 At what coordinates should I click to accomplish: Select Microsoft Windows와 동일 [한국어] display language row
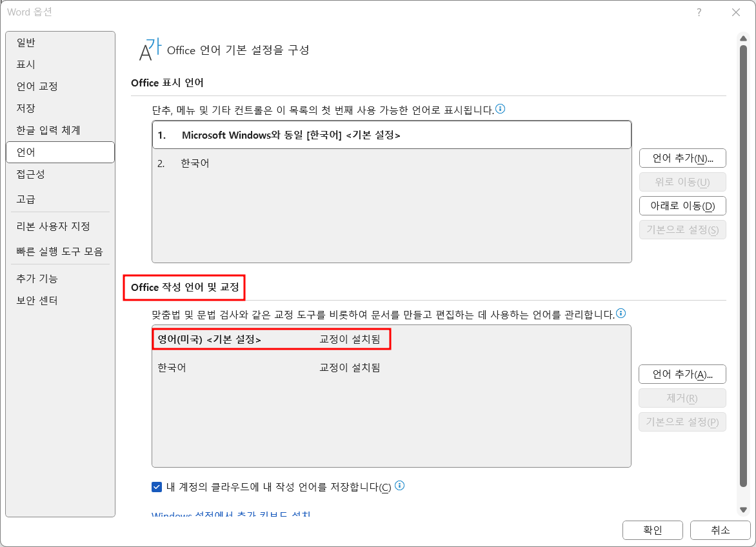click(392, 135)
